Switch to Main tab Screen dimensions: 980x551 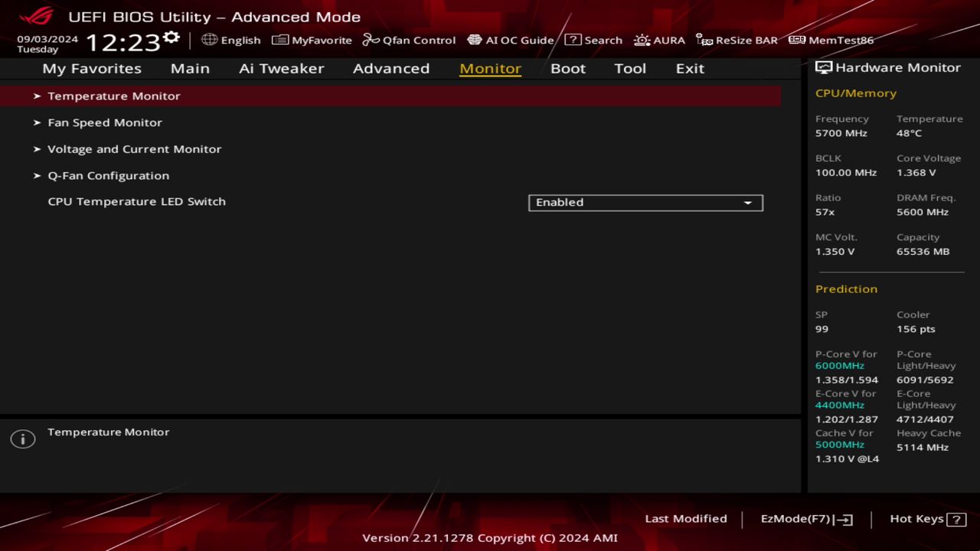click(190, 68)
